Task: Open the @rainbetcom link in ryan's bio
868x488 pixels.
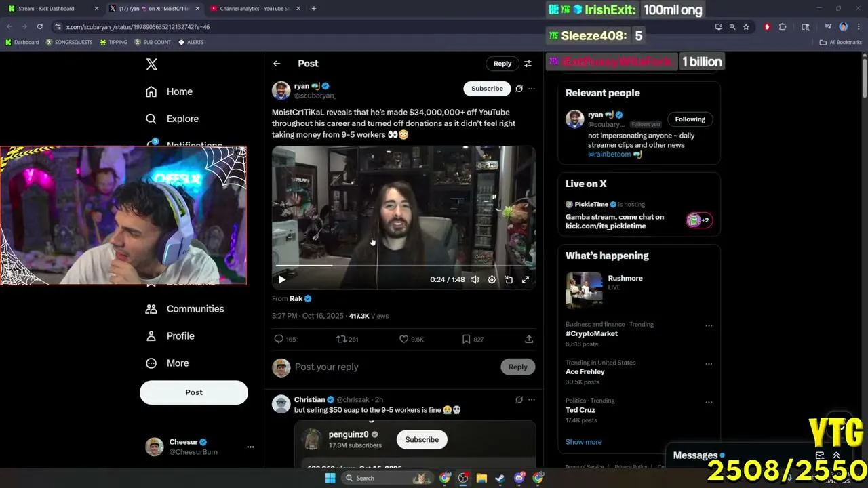Action: 610,155
